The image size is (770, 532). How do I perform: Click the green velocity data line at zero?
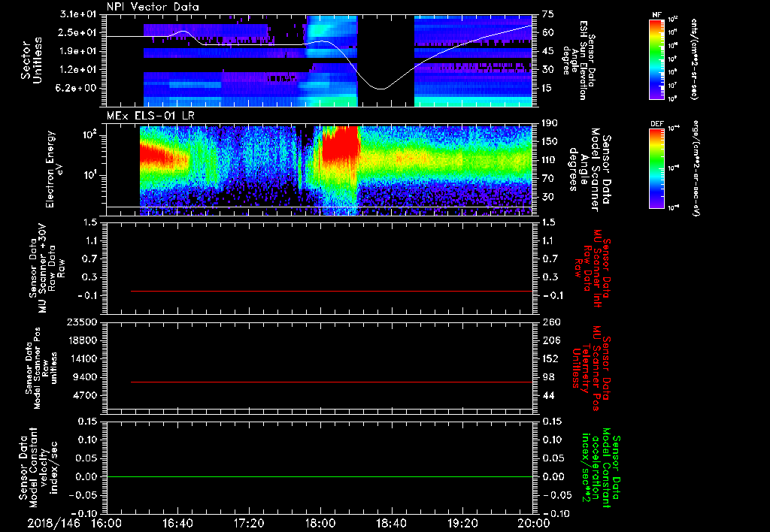coord(320,476)
